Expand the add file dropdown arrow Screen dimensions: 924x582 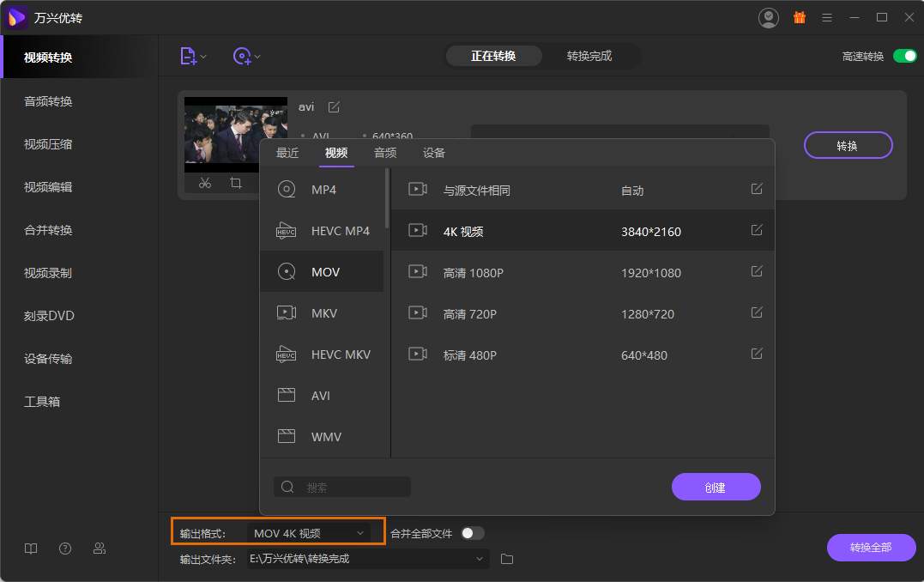[203, 58]
